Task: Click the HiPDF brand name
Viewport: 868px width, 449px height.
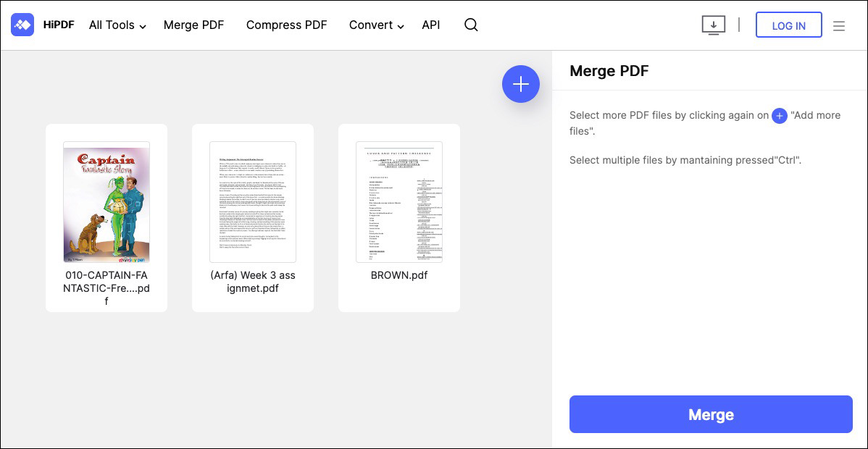Action: (59, 25)
